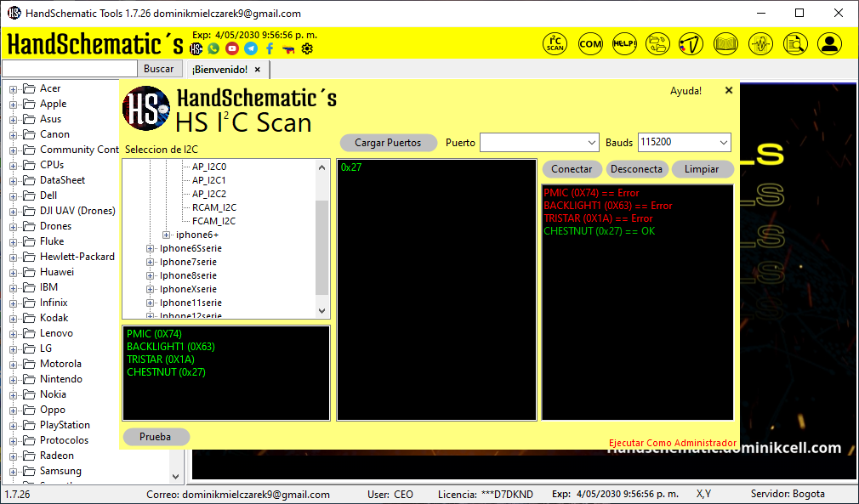Image resolution: width=859 pixels, height=504 pixels.
Task: Expand the Acer folder
Action: 13,88
